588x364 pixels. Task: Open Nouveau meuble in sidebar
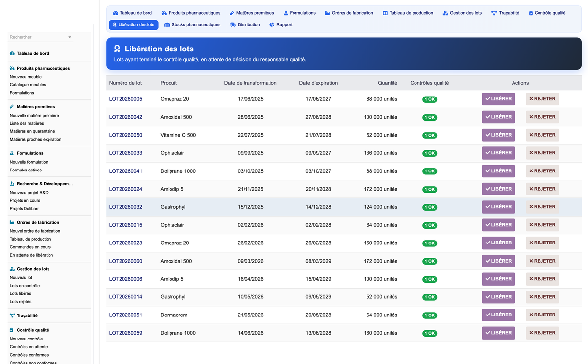click(x=25, y=77)
